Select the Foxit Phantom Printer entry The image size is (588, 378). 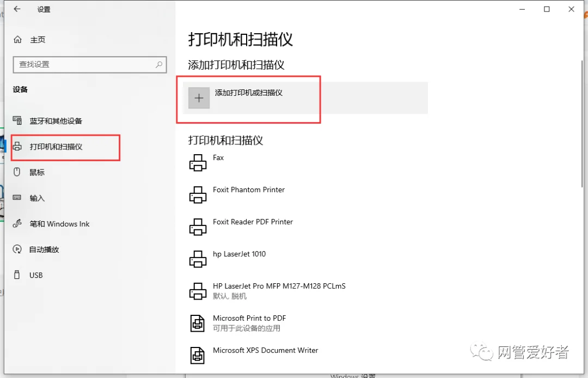pyautogui.click(x=249, y=190)
